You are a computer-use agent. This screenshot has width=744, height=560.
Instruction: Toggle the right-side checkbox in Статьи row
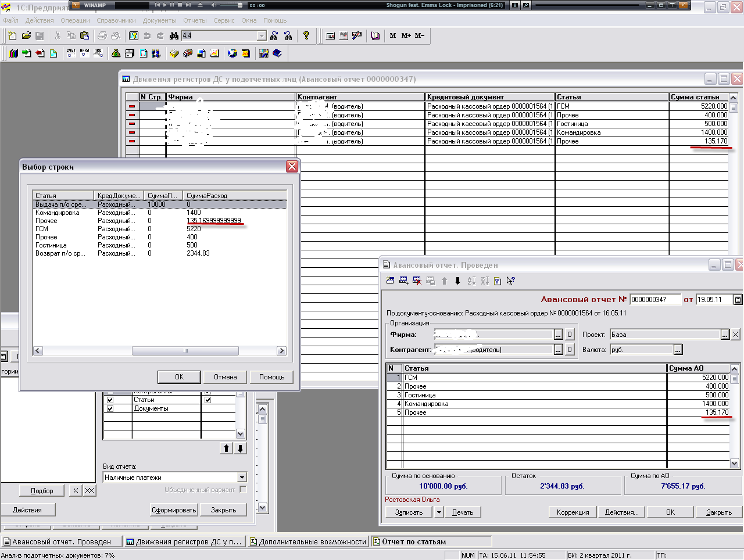[208, 400]
